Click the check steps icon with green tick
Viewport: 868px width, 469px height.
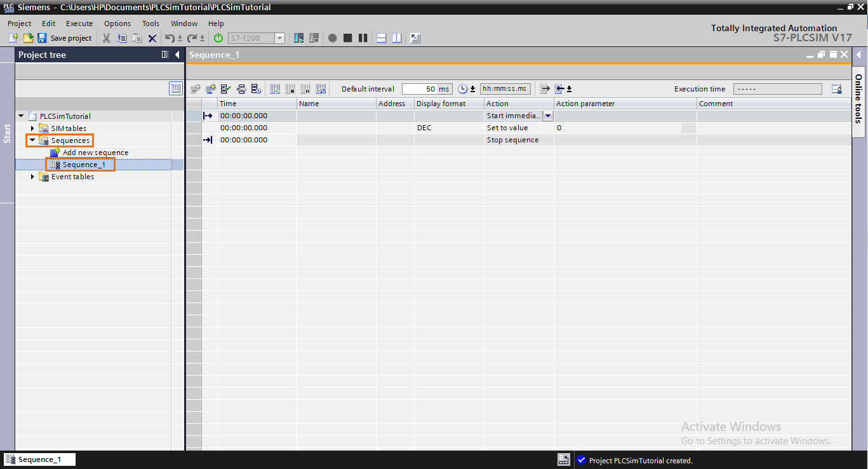(x=226, y=89)
